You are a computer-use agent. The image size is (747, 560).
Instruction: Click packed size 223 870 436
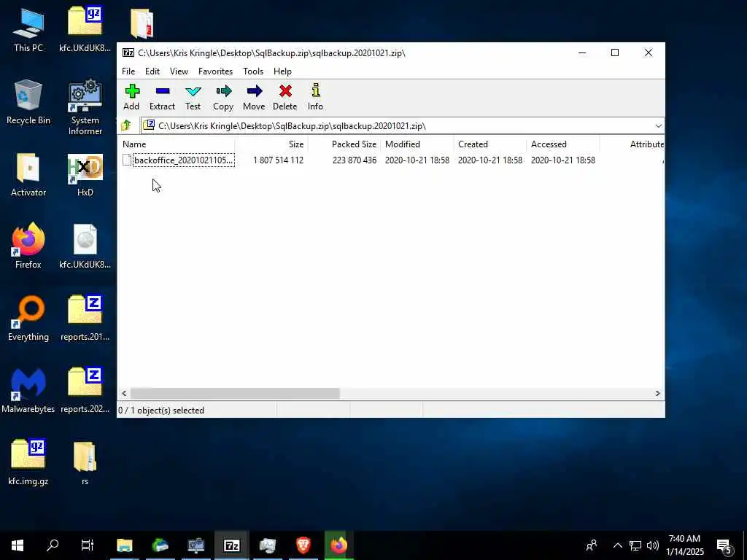[355, 160]
